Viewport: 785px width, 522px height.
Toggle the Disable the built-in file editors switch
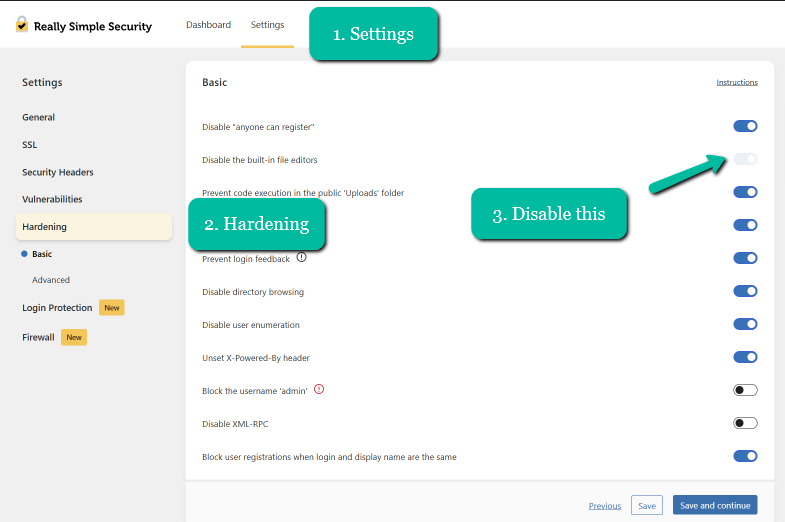tap(745, 159)
